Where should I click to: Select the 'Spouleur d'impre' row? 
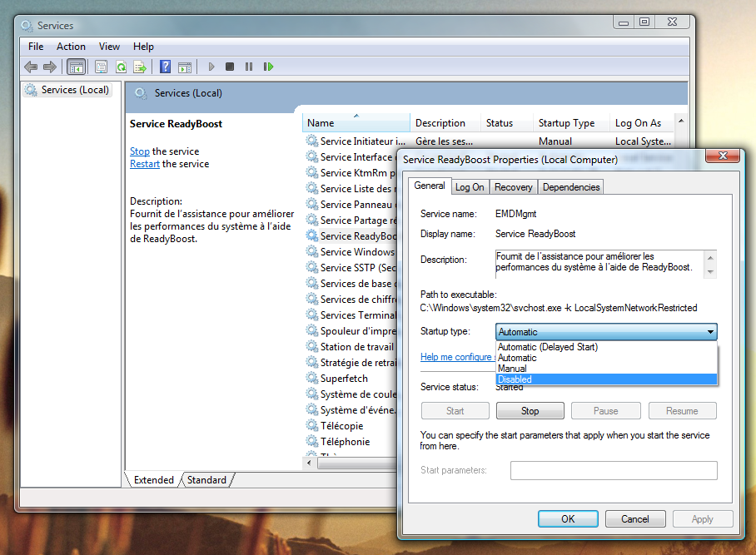pos(351,331)
